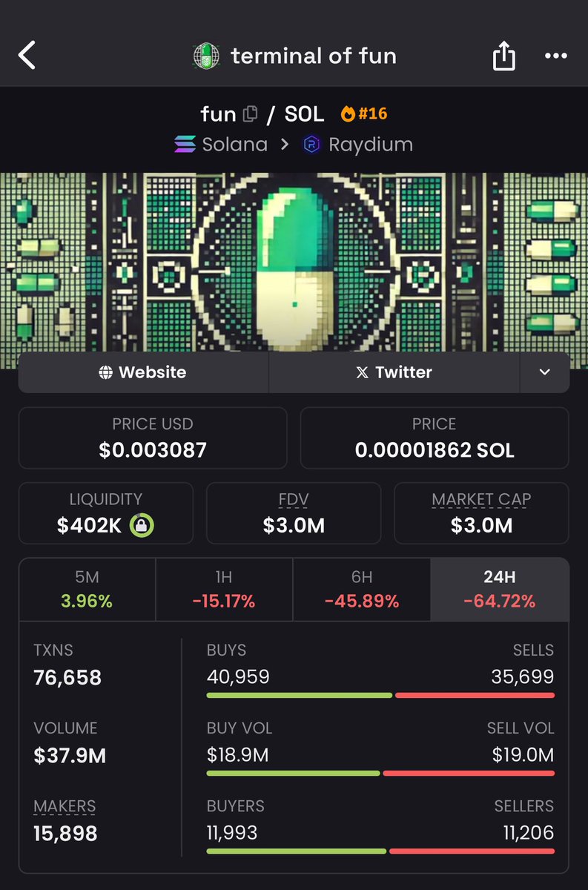Screen dimensions: 588x890
Task: Select the 24H timeframe tab
Action: tap(500, 590)
